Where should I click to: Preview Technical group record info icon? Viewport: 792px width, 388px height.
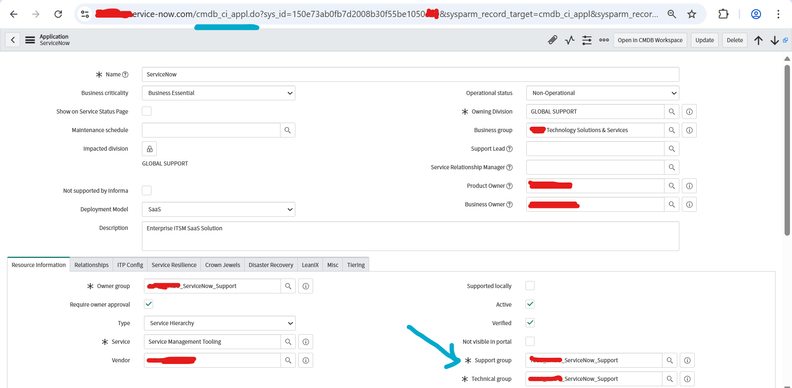[x=687, y=378]
